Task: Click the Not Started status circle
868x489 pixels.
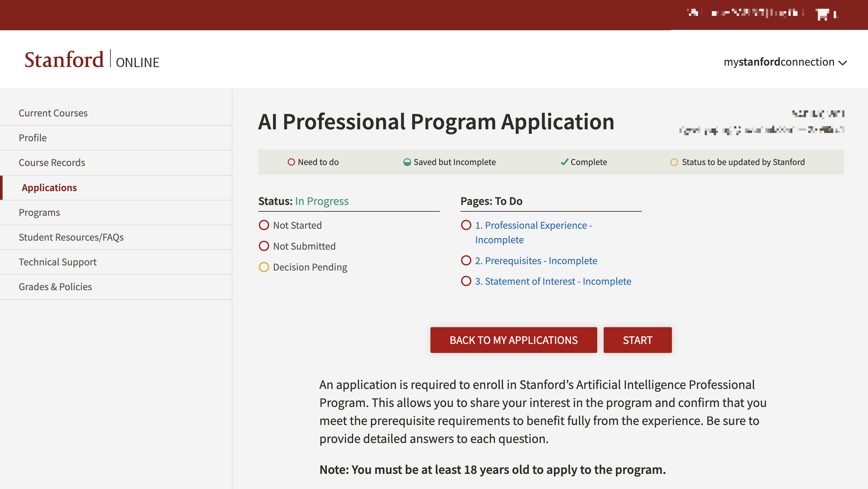Action: (264, 225)
